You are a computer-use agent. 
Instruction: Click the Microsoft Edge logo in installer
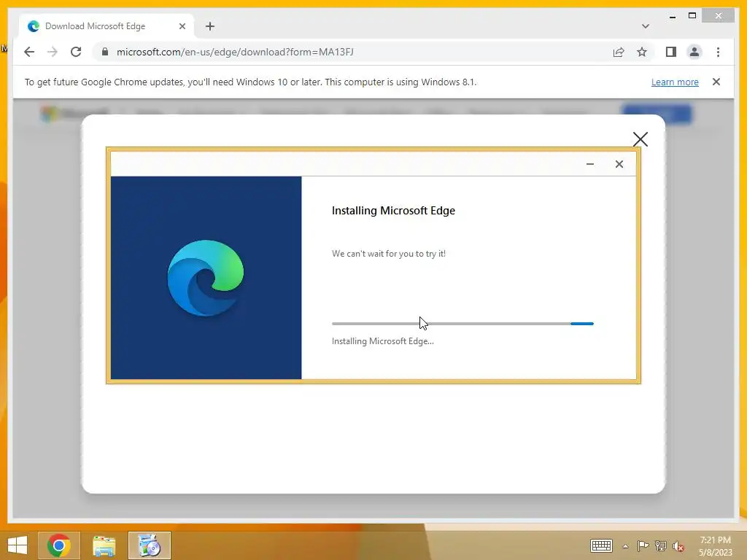click(205, 278)
